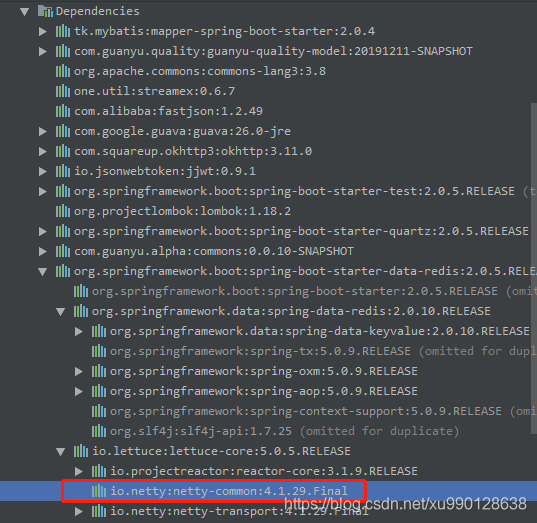Select io.netty:netty-common:4.1.29.Final row
The width and height of the screenshot is (537, 523).
(268, 491)
